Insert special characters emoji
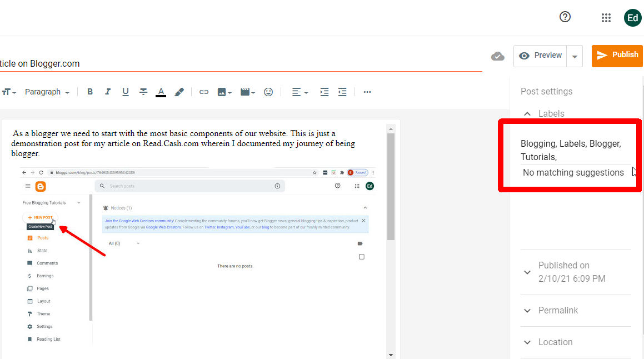This screenshot has height=359, width=644. (268, 92)
